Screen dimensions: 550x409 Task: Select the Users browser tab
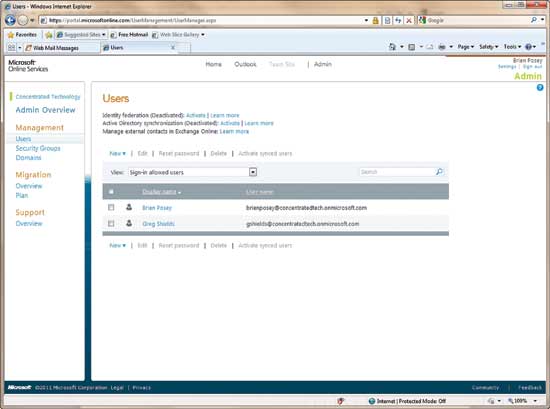139,48
